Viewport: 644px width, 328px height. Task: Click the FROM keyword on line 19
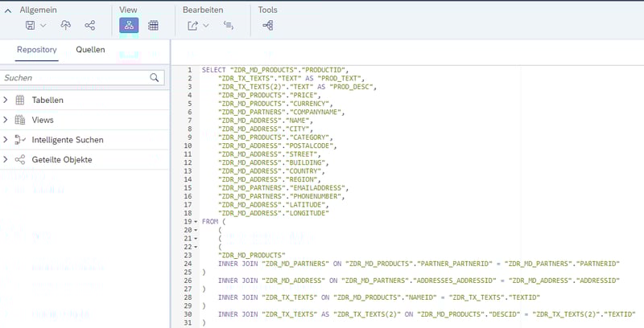click(x=210, y=221)
